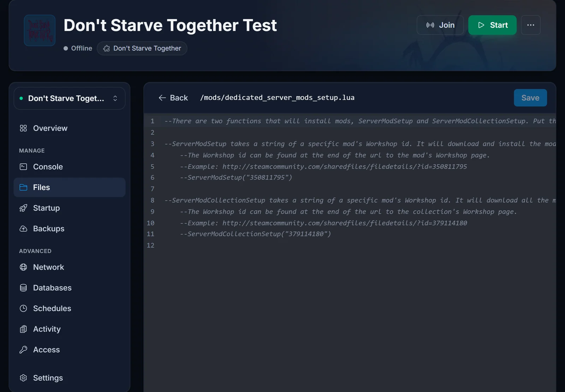Click the server selector chevron arrows
This screenshot has width=565, height=392.
tap(115, 98)
